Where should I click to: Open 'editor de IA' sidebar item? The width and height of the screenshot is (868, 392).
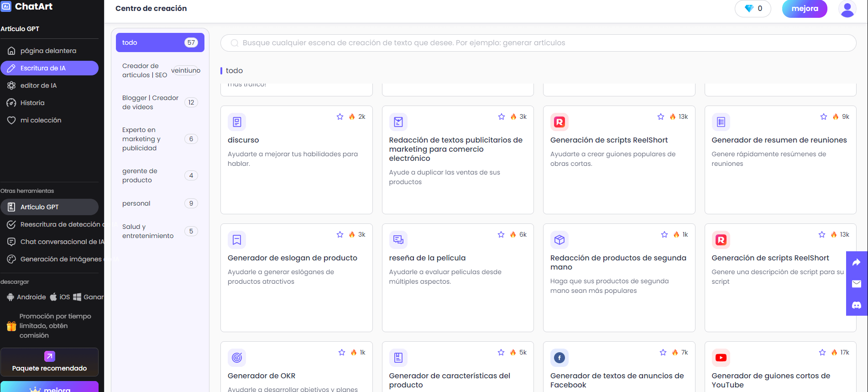pyautogui.click(x=49, y=85)
